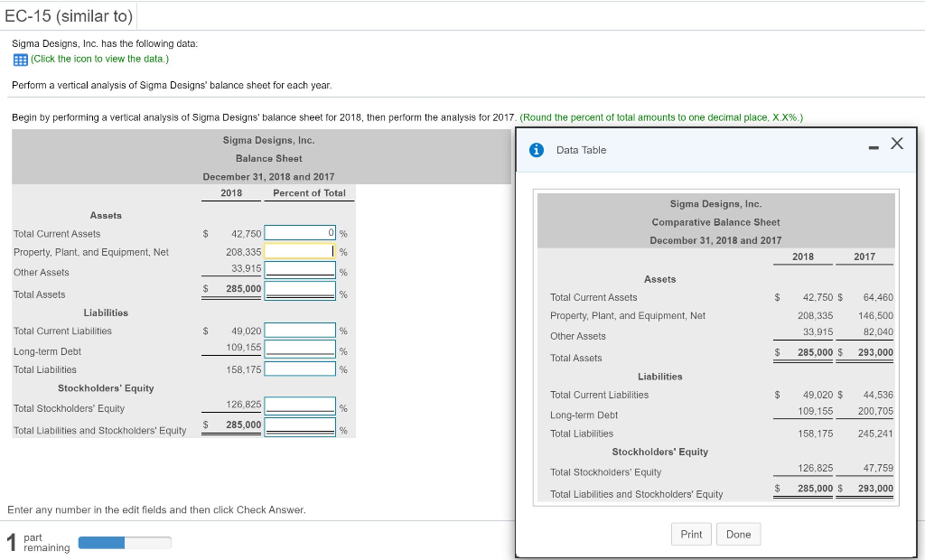Viewport: 925px width, 560px height.
Task: Select the Long-term Debt percent field
Action: 300,349
